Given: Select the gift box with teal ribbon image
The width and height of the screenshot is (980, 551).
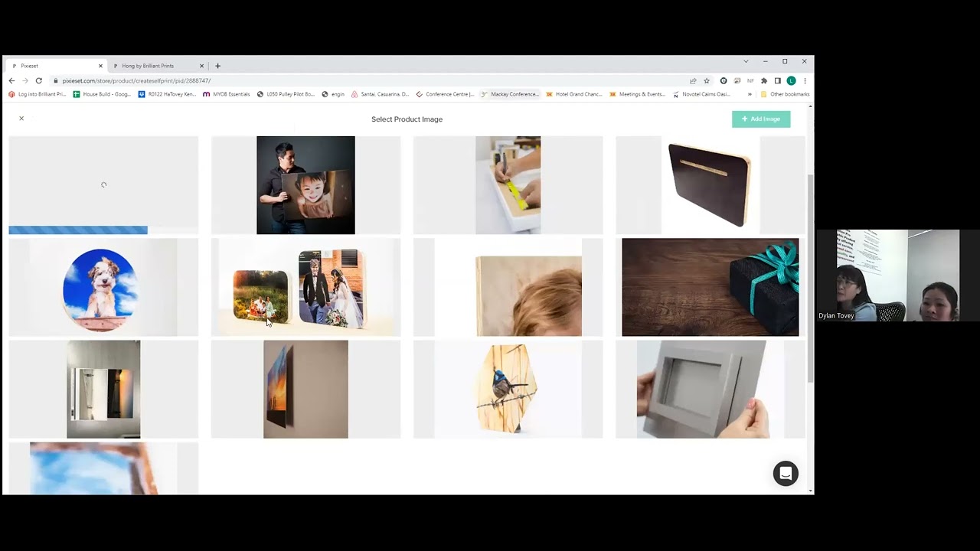Looking at the screenshot, I should (x=710, y=287).
